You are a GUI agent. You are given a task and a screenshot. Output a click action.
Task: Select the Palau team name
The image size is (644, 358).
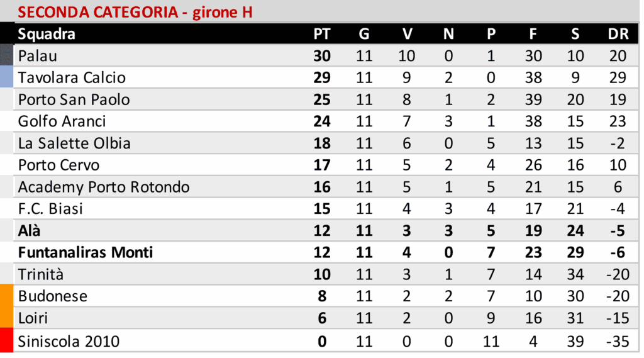[x=38, y=56]
